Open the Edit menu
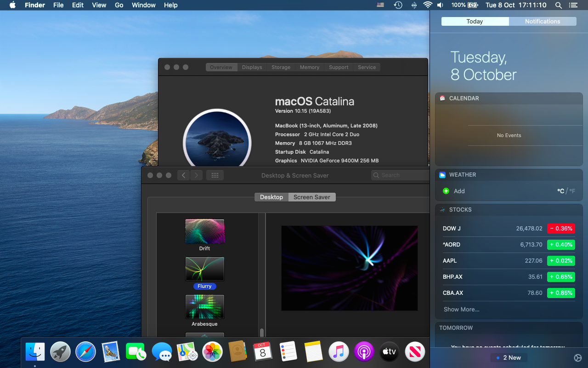 tap(78, 5)
